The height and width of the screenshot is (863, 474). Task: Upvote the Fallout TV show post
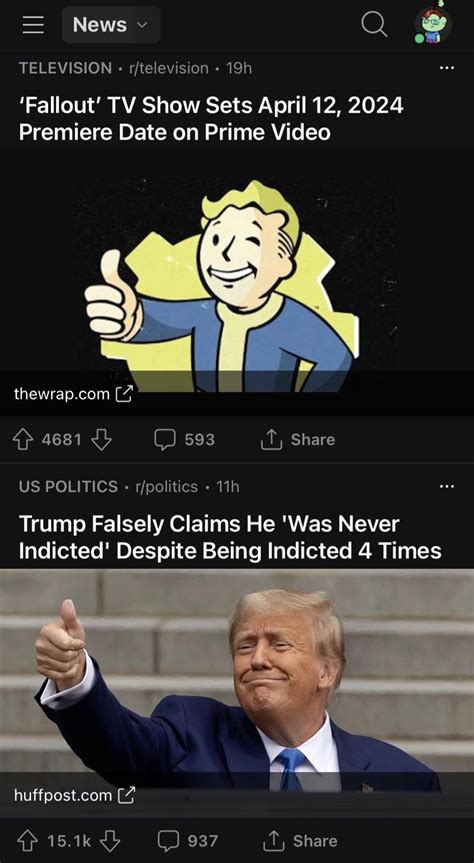[23, 440]
